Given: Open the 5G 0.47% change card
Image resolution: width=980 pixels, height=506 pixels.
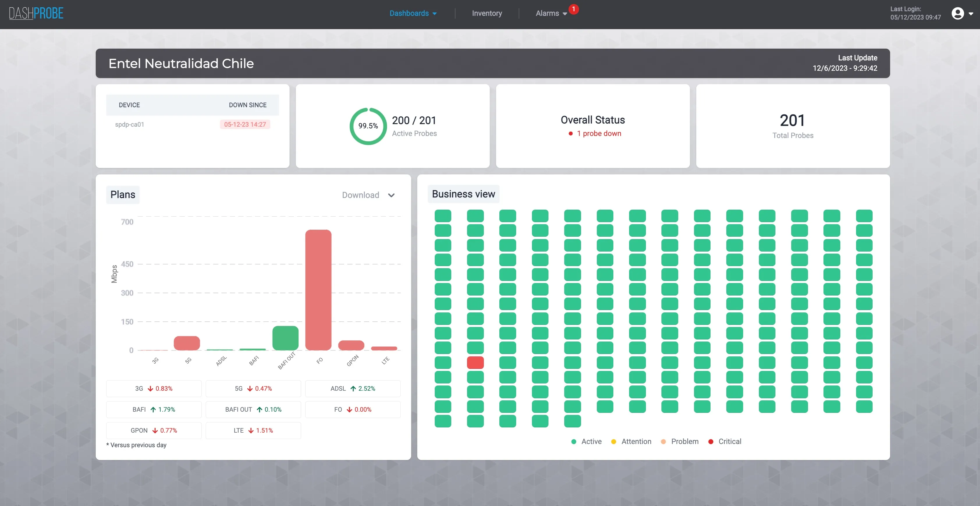Looking at the screenshot, I should [253, 388].
